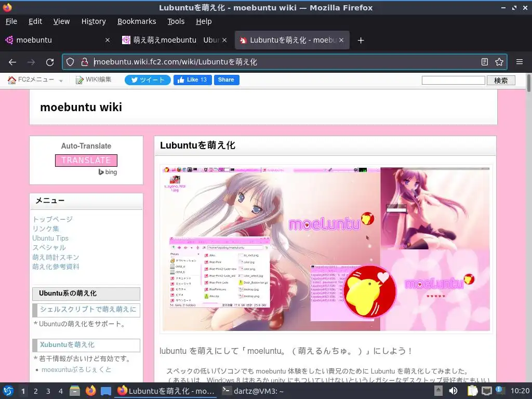The image size is (532, 399).
Task: Switch to virtual desktop 2
Action: 36,391
